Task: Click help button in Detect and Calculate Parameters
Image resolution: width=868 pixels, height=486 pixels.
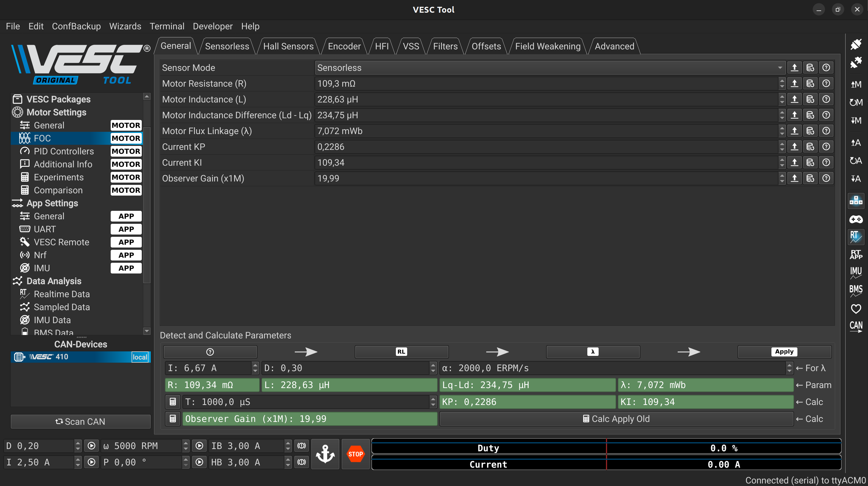Action: coord(210,352)
